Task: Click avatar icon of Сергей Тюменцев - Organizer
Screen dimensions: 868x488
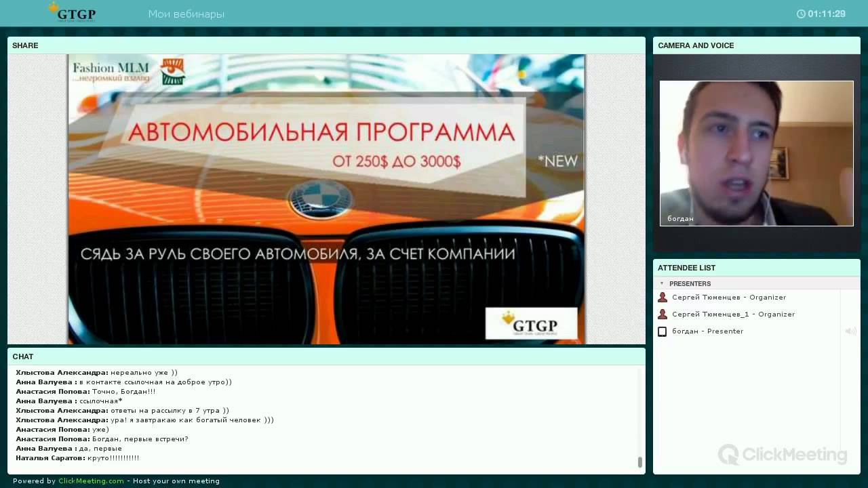Action: (663, 298)
